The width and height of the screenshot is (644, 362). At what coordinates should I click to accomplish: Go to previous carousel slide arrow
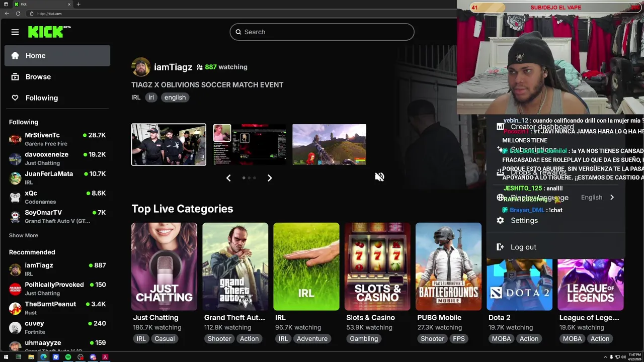click(x=228, y=178)
